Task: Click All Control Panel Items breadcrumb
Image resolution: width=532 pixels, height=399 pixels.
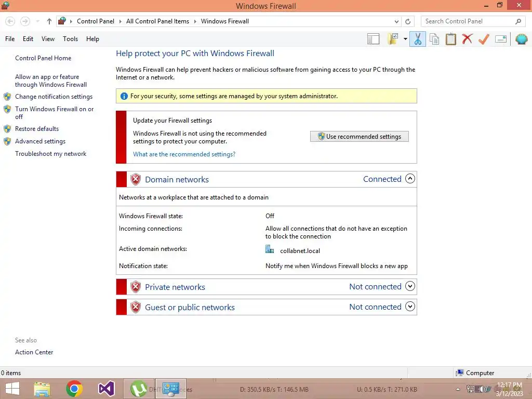Action: [x=157, y=21]
